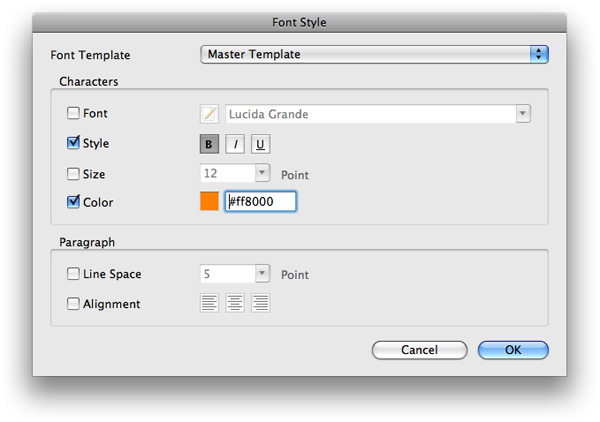The image size is (600, 422).
Task: Enable the Font checkbox
Action: pyautogui.click(x=73, y=113)
